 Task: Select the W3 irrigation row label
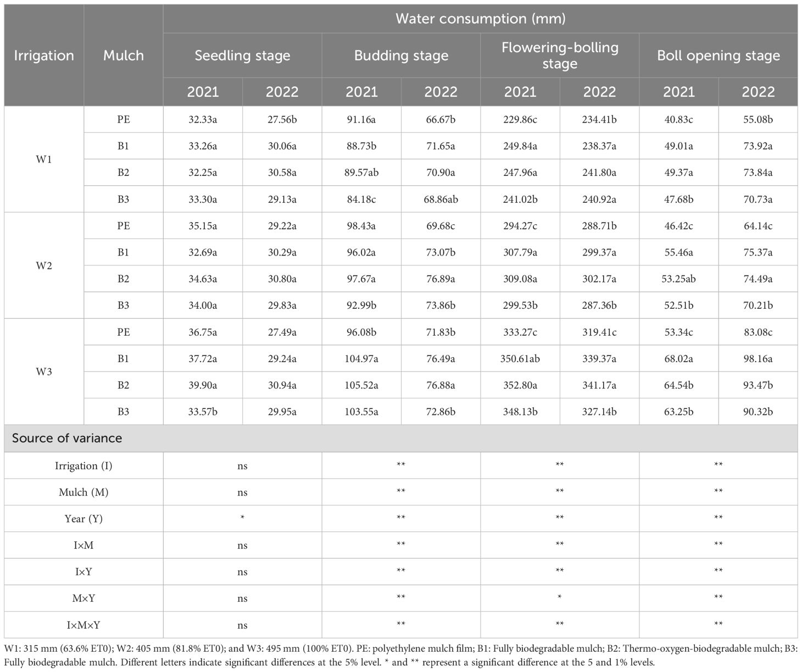pos(44,371)
